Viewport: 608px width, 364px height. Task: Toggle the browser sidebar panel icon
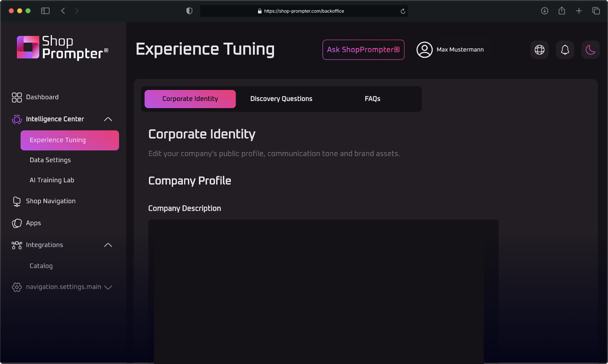(45, 11)
